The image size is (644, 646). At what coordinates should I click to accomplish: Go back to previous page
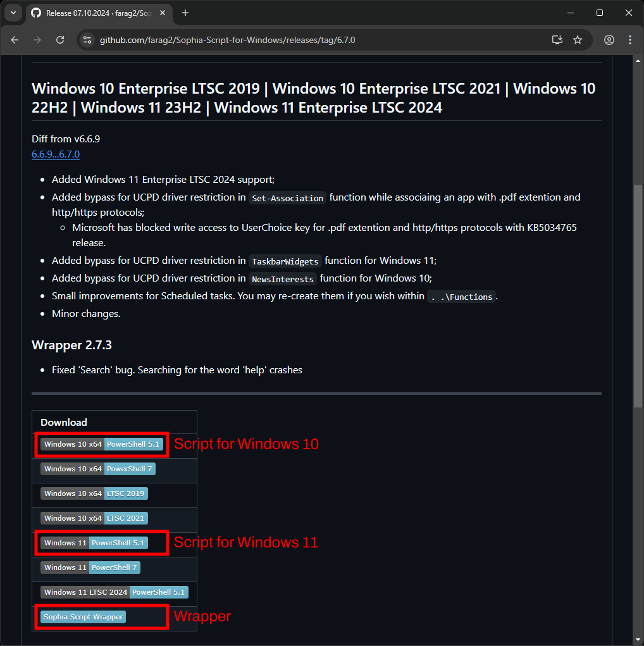coord(15,40)
